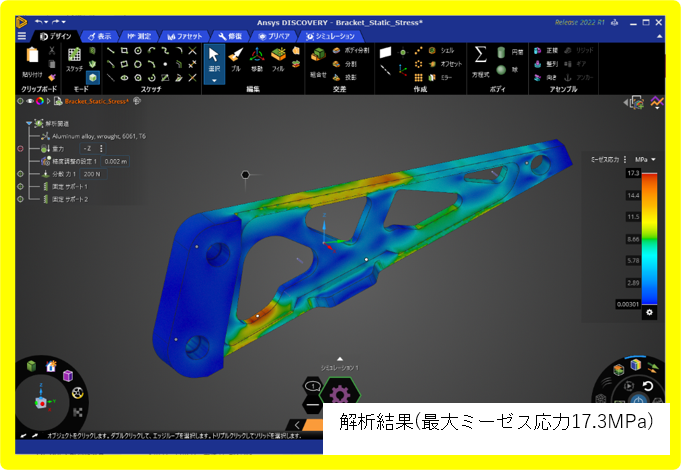Click the Redo arrow button
This screenshot has width=681, height=470.
click(56, 22)
